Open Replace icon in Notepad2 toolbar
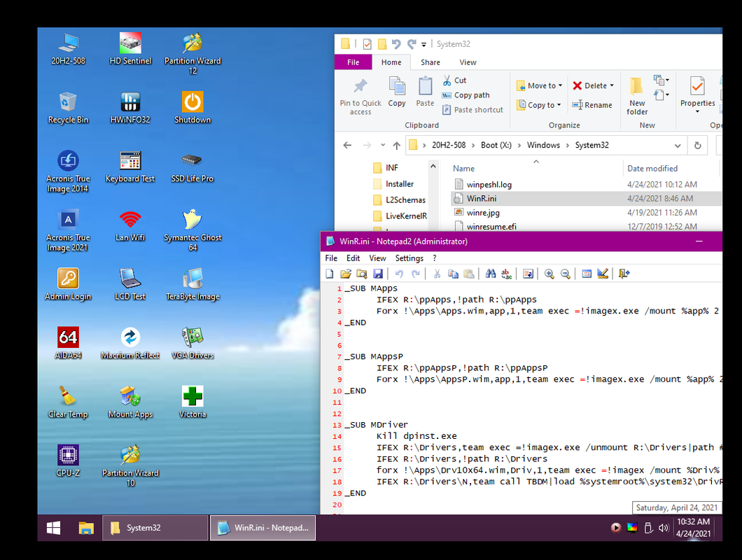 [506, 274]
